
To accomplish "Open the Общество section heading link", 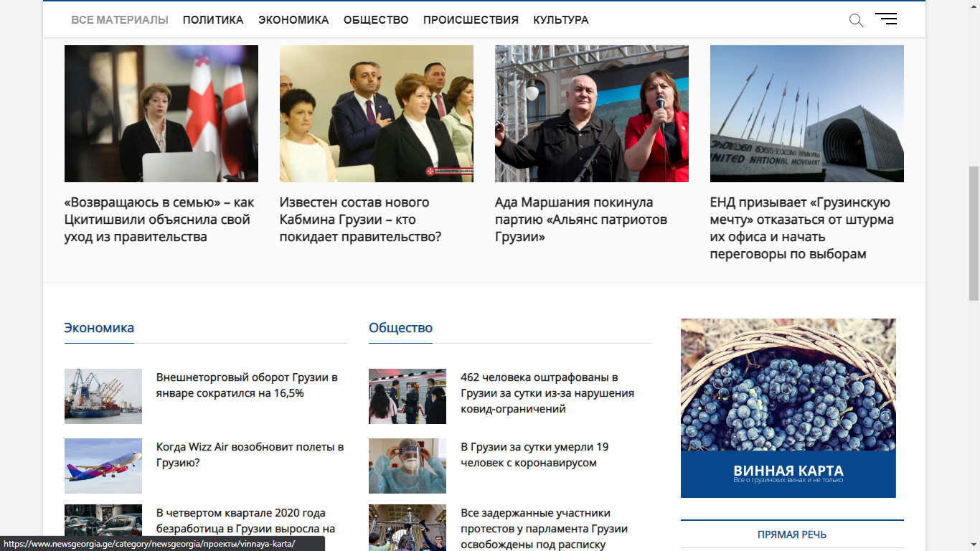I will point(400,328).
